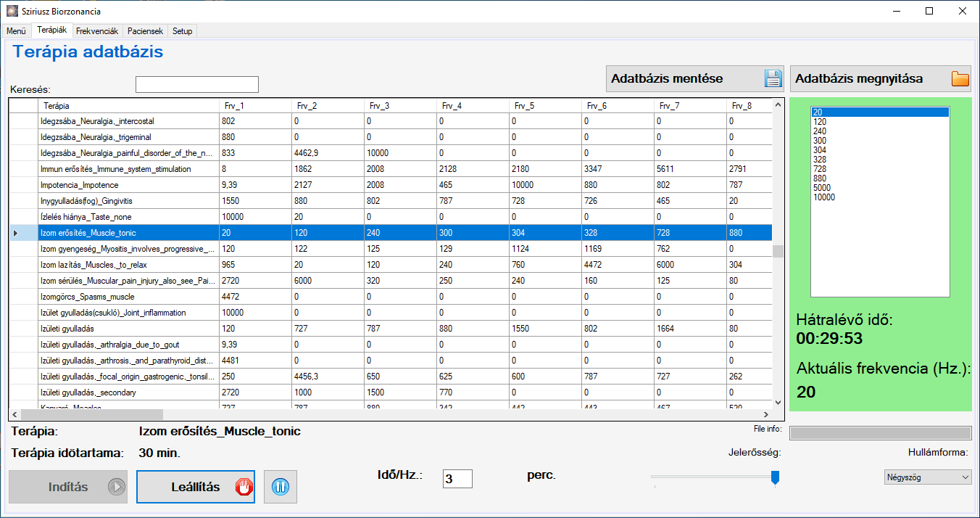Open the Paciensek tab
Screen dimensions: 980x518
pos(145,31)
